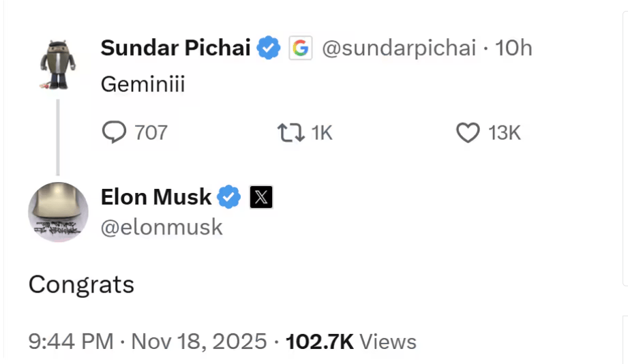Click the @sundarpichai handle
The width and height of the screenshot is (628, 364).
tap(398, 48)
